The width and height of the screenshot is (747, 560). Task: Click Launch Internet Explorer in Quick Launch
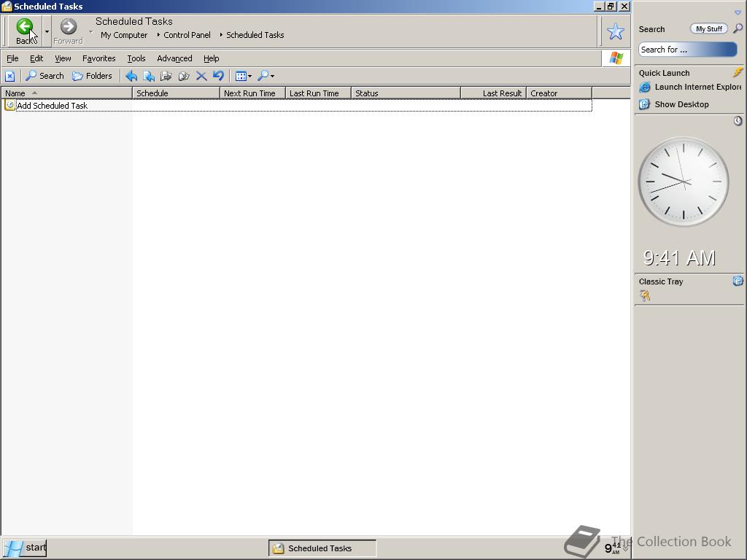click(697, 87)
